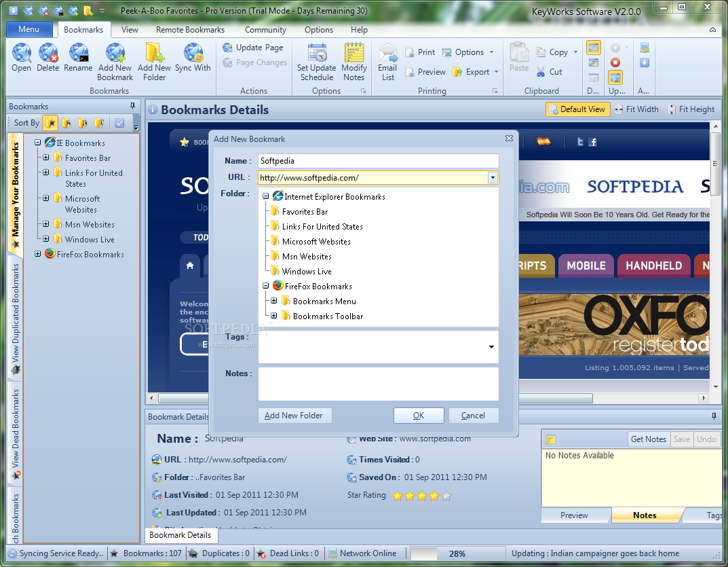Sort bookmarks by star rating folder icon
Screen dimensions: 728x567
click(x=50, y=123)
